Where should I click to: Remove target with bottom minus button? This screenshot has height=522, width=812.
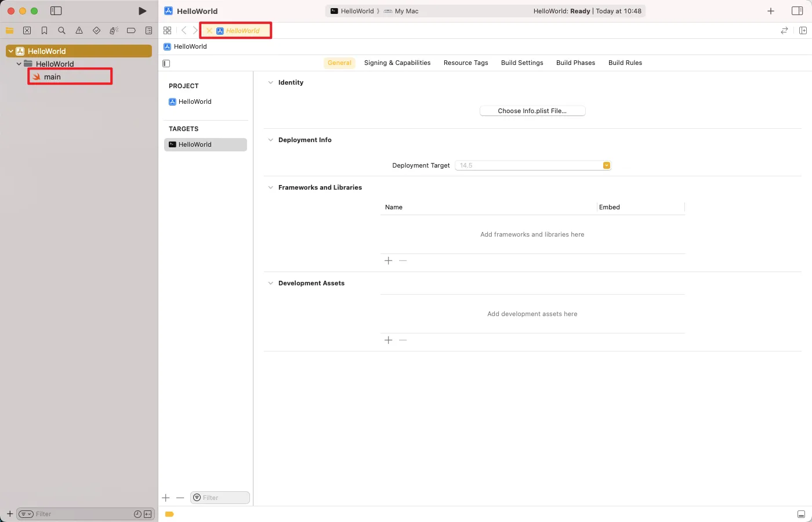(x=180, y=498)
